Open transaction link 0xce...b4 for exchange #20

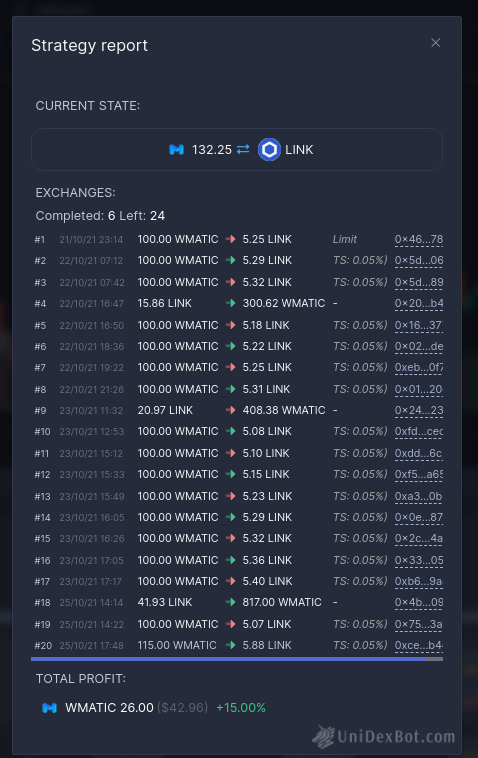point(419,645)
